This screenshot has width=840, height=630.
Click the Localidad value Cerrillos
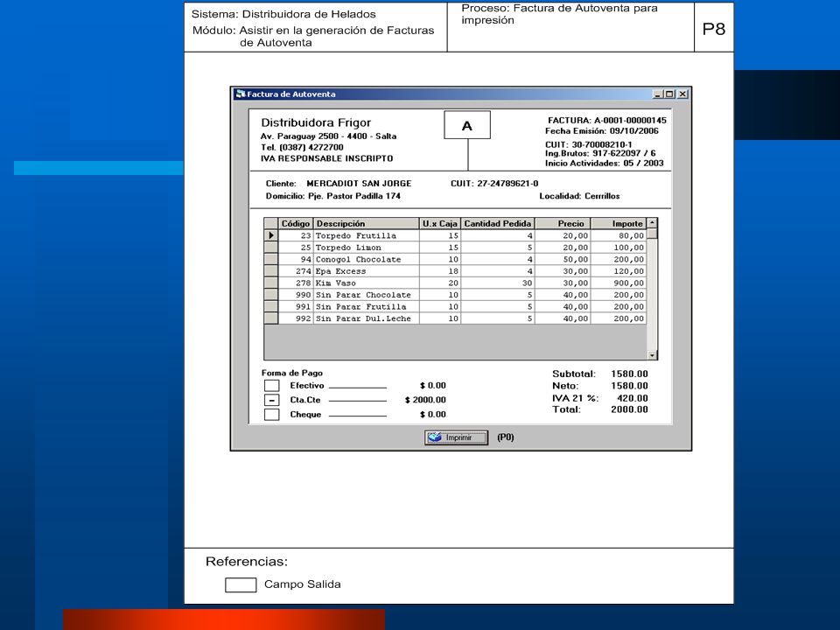click(602, 196)
